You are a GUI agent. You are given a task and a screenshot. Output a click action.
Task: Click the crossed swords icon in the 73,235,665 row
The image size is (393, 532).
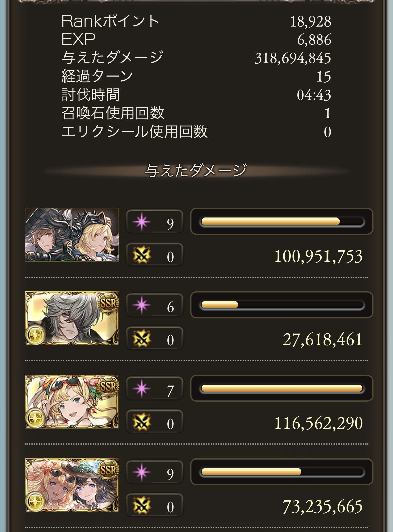(x=141, y=505)
